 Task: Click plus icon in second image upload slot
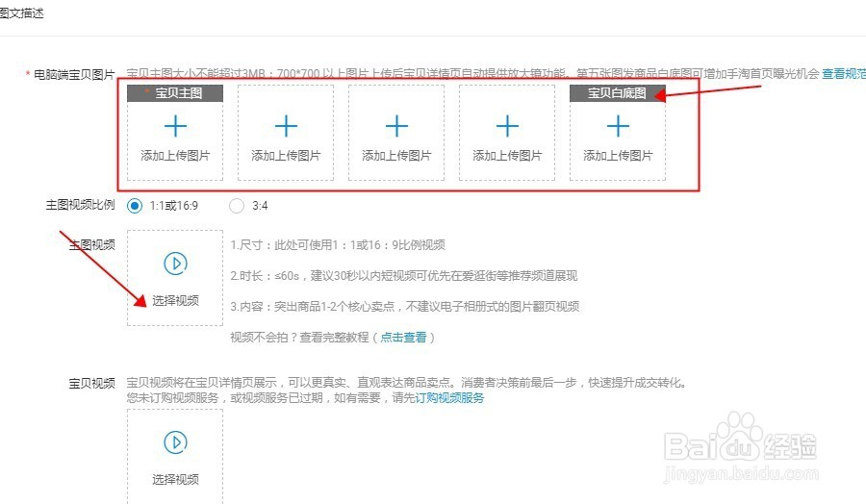(286, 126)
